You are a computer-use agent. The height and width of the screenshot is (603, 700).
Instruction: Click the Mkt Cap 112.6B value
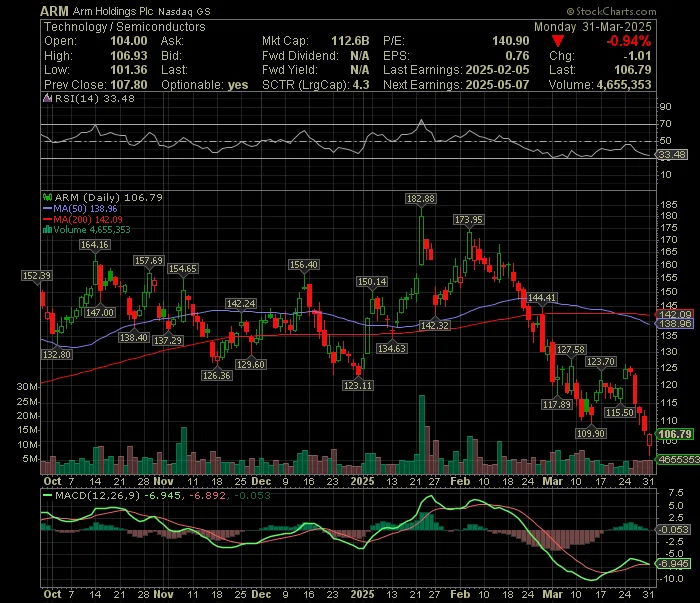[x=350, y=41]
